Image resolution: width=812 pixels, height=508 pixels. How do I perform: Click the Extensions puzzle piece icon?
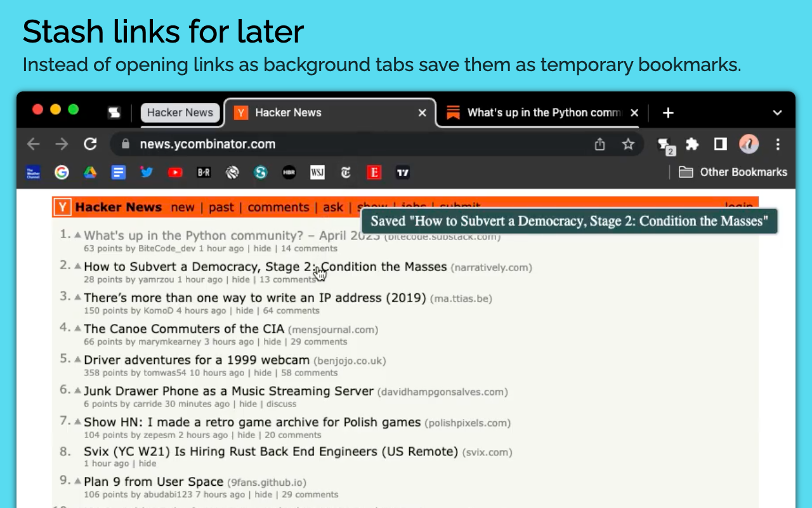tap(692, 144)
